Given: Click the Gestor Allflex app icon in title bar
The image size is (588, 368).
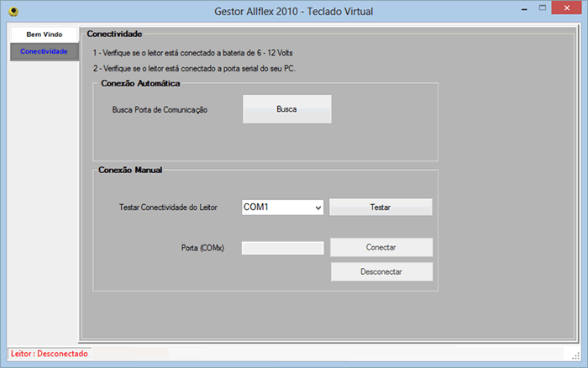Looking at the screenshot, I should point(14,12).
